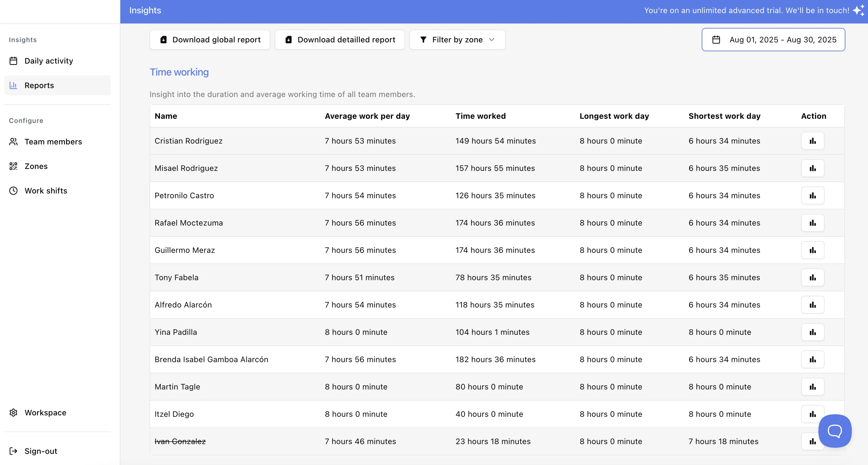
Task: Download global report
Action: pos(210,40)
